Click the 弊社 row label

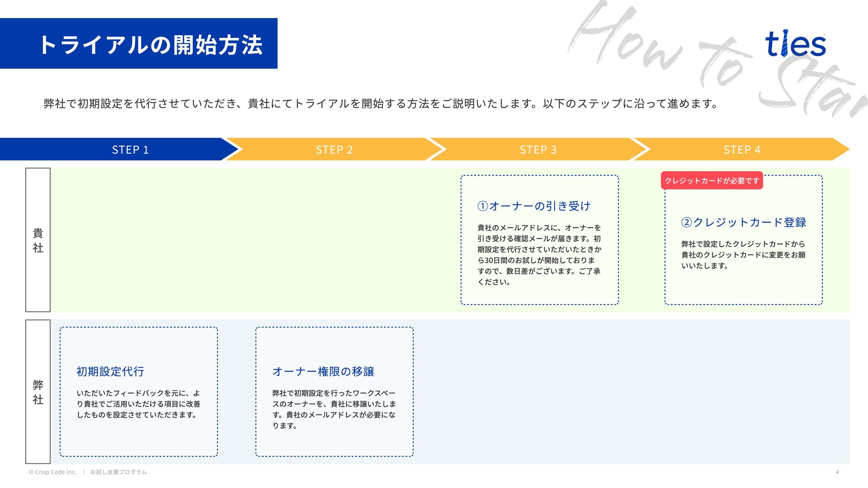[x=38, y=392]
